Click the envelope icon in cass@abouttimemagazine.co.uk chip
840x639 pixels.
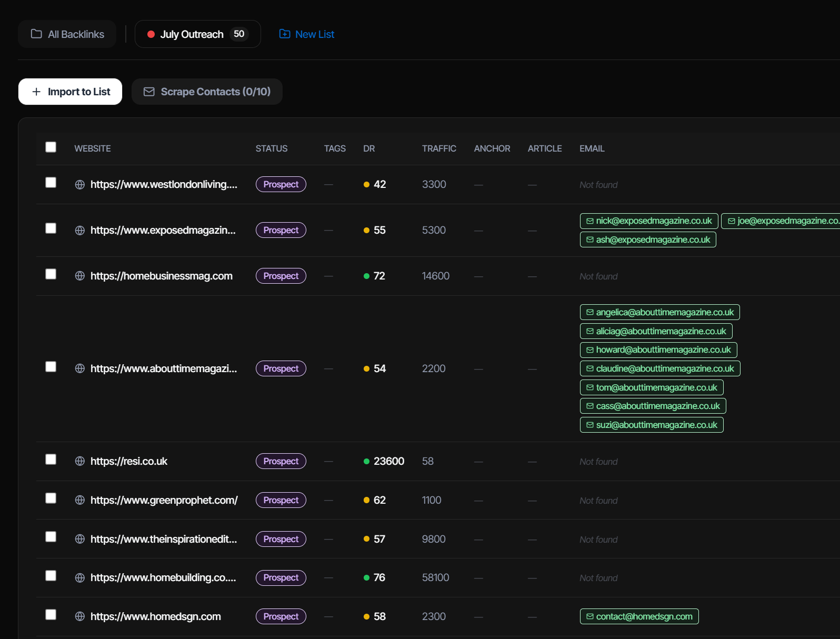(x=590, y=406)
